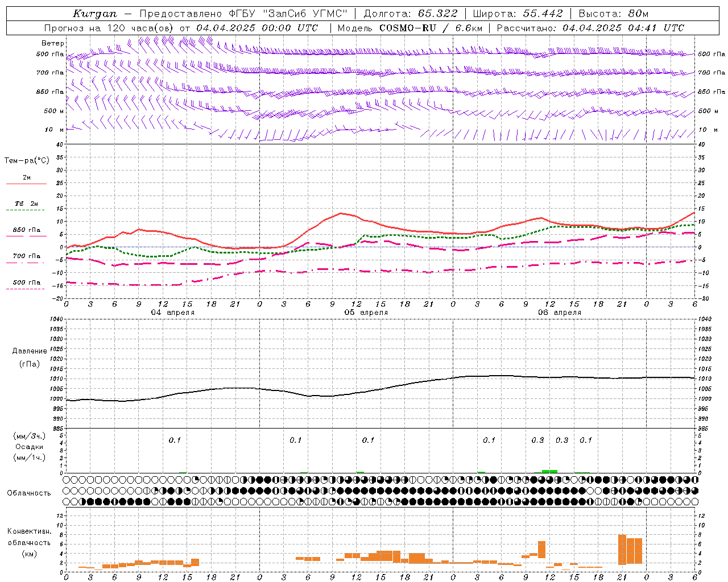Click the "Тем-ра(°C)" temperature panel label

tap(27, 161)
